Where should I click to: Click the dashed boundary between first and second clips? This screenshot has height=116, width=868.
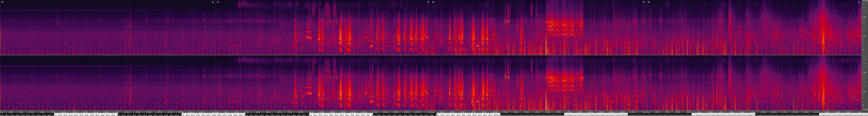(216, 27)
